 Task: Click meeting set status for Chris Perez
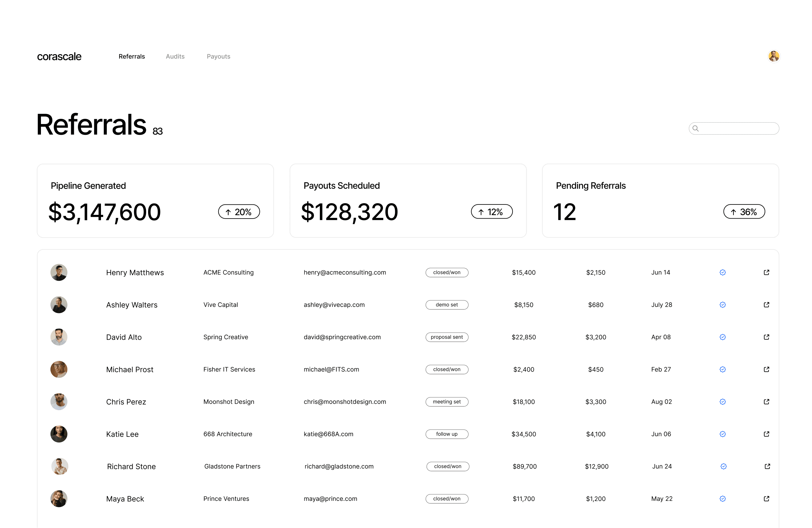(x=447, y=402)
